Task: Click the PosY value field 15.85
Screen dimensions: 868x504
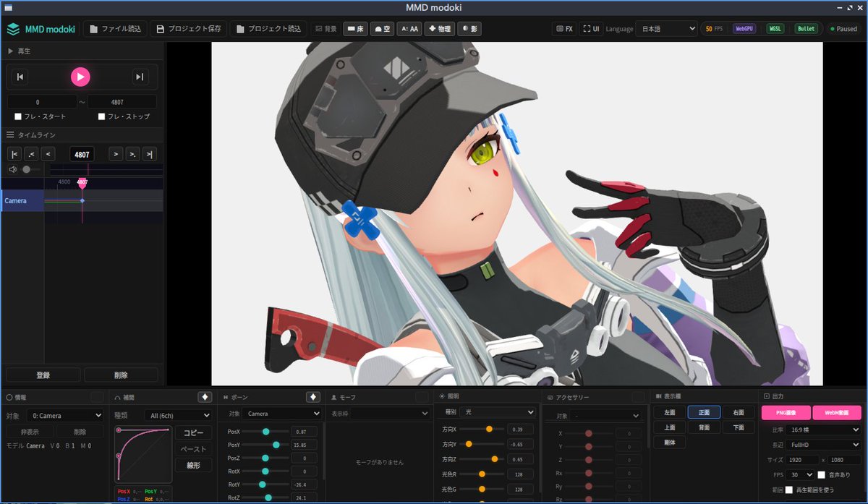Action: pos(304,445)
